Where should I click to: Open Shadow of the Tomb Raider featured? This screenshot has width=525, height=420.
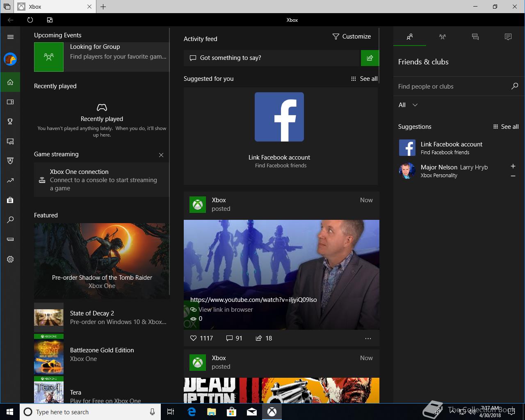click(101, 261)
